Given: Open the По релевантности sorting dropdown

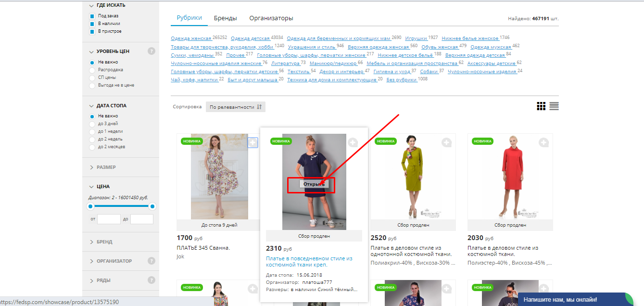Looking at the screenshot, I should coord(235,107).
